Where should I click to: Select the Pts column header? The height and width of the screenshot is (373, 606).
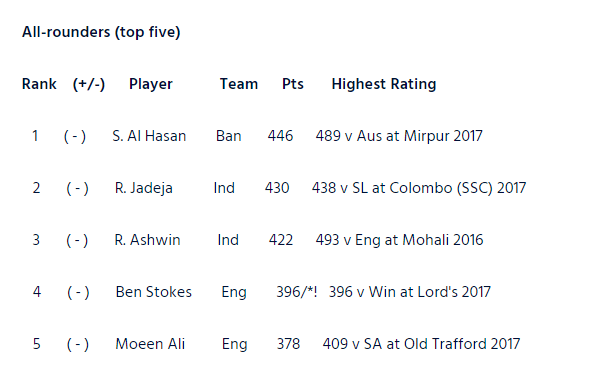pos(293,84)
